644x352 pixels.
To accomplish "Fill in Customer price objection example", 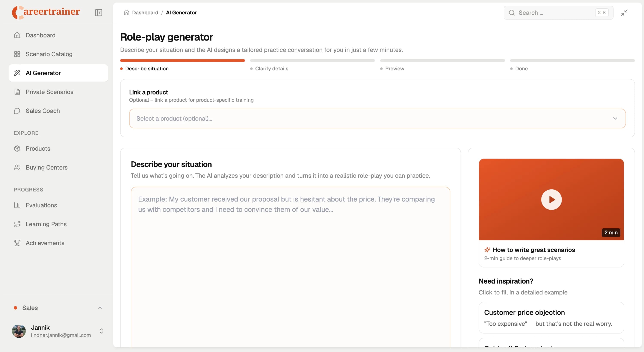I will [551, 318].
